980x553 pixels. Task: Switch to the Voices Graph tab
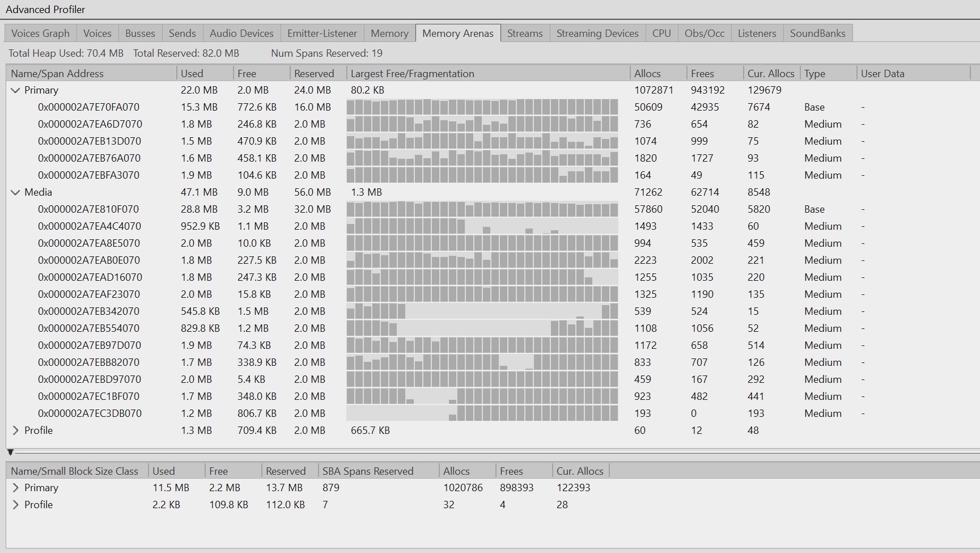40,33
